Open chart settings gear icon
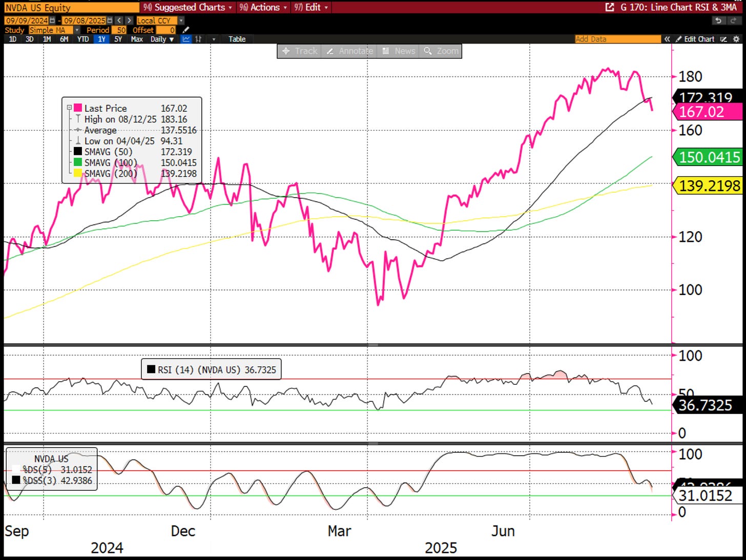The image size is (746, 560). point(736,39)
